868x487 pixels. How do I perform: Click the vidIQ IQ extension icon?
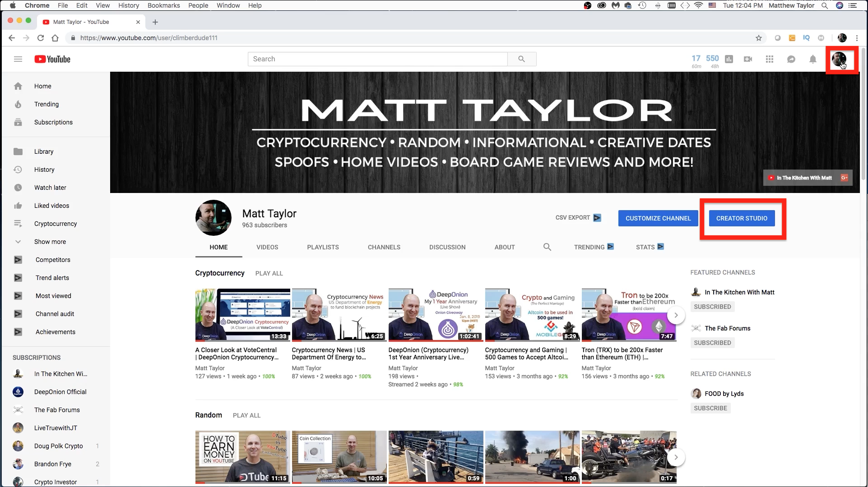(x=806, y=38)
